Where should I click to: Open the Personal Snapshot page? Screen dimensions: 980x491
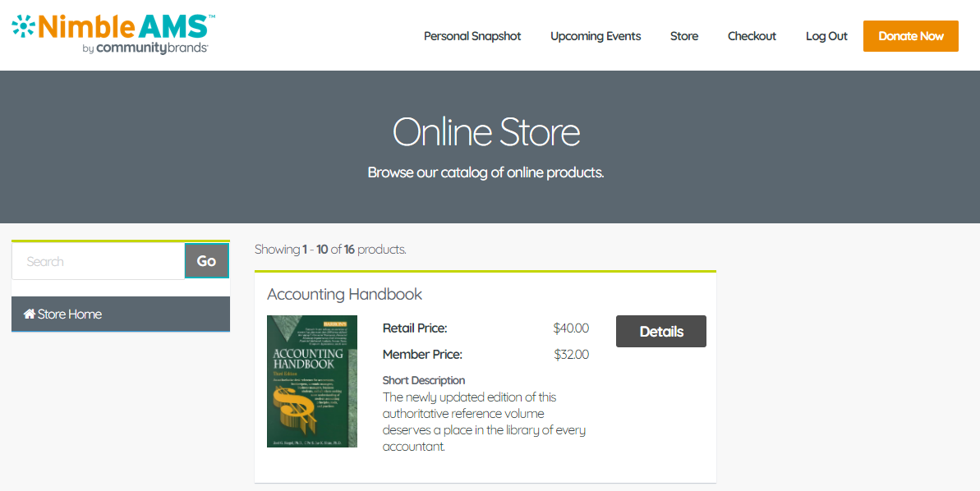472,36
